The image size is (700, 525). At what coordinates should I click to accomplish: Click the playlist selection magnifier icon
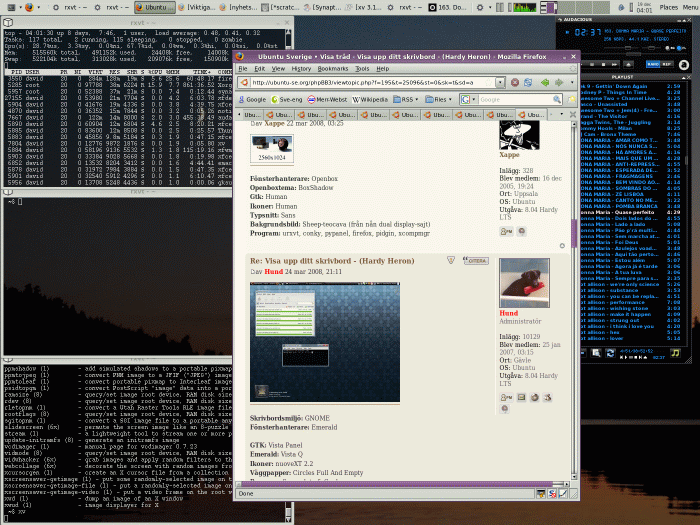tap(596, 353)
